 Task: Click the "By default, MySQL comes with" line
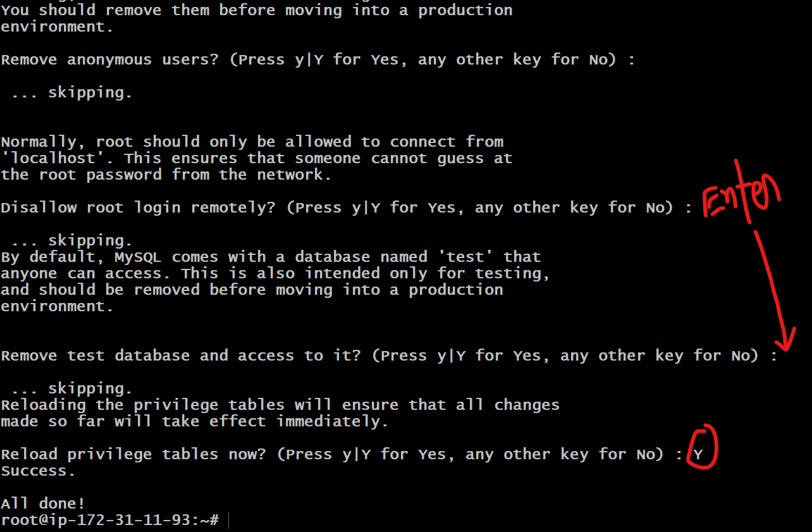pyautogui.click(x=271, y=257)
